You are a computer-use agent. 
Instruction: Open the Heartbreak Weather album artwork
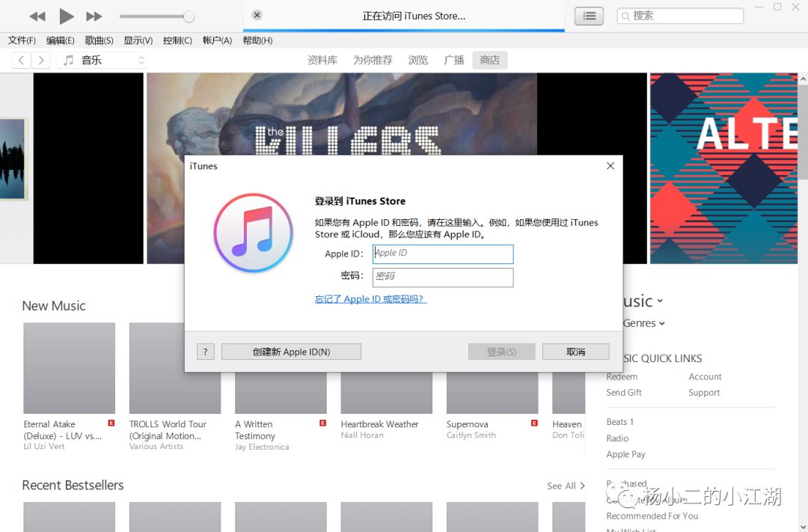tap(387, 393)
